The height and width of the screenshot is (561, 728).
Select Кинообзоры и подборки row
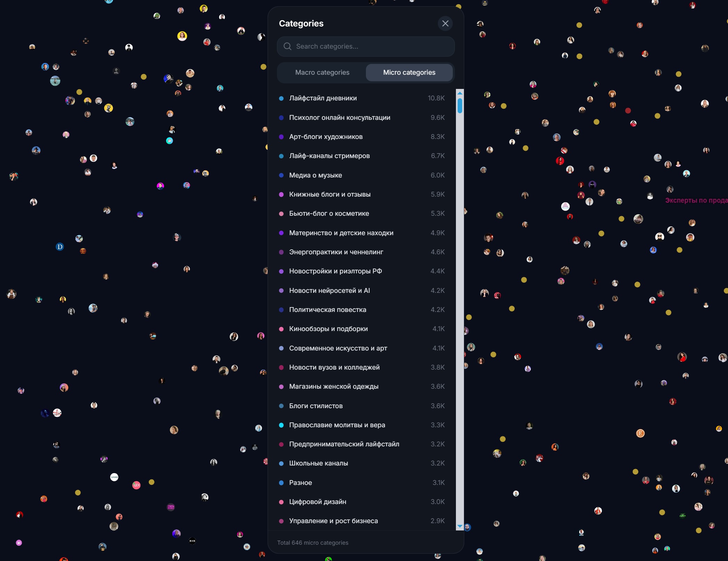362,329
